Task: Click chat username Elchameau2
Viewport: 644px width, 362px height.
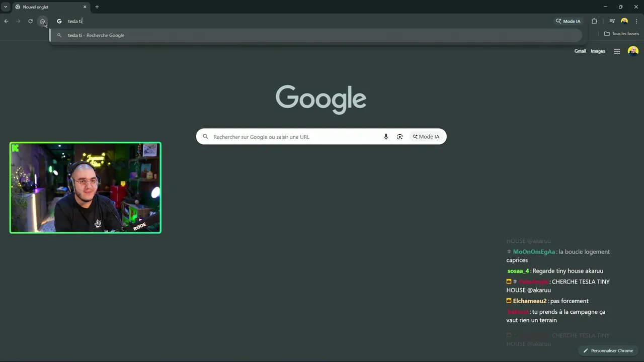Action: pos(529,301)
